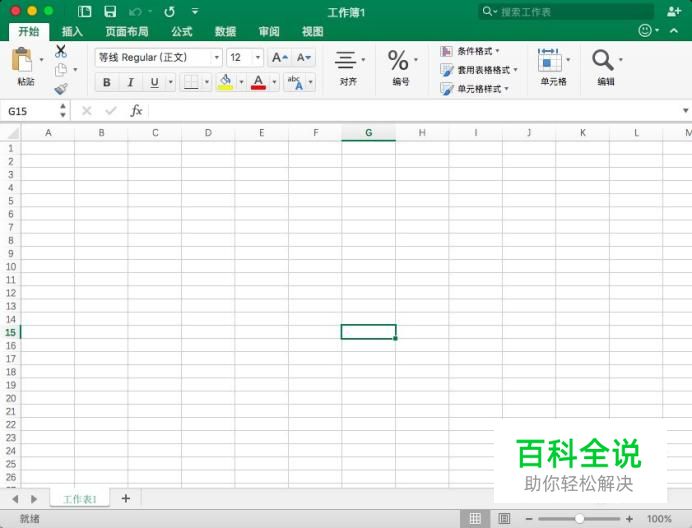Click the search worksheet field
692x528 pixels.
[566, 11]
